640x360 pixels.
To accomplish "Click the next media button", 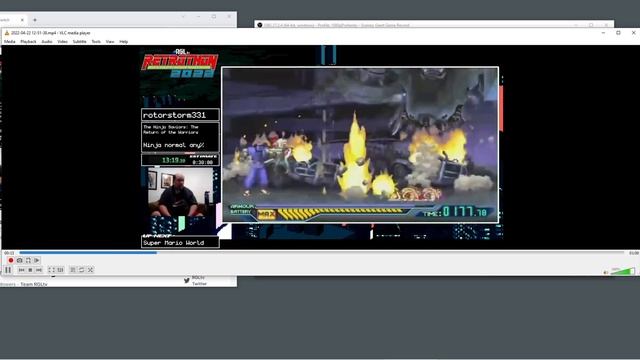I will click(39, 270).
